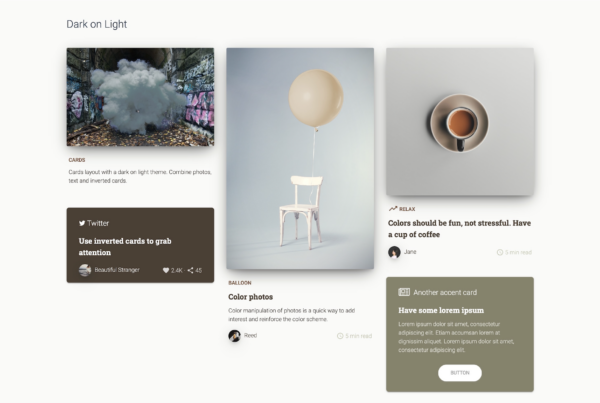Click 'Use inverted cards to grab attention' headline
The image size is (600, 403).
point(125,247)
